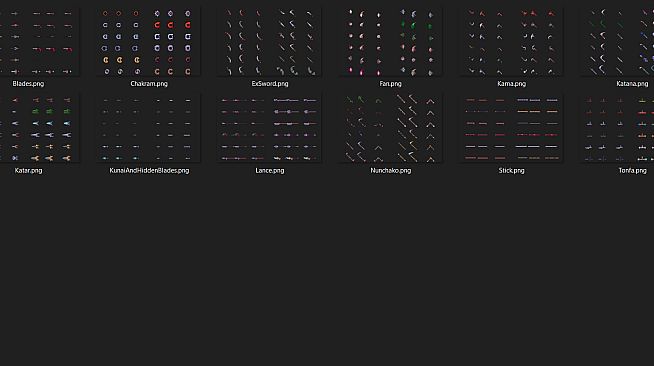Screen dimensions: 654x366
Task: Select the Blades.png thumbnail image
Action: pyautogui.click(x=40, y=41)
